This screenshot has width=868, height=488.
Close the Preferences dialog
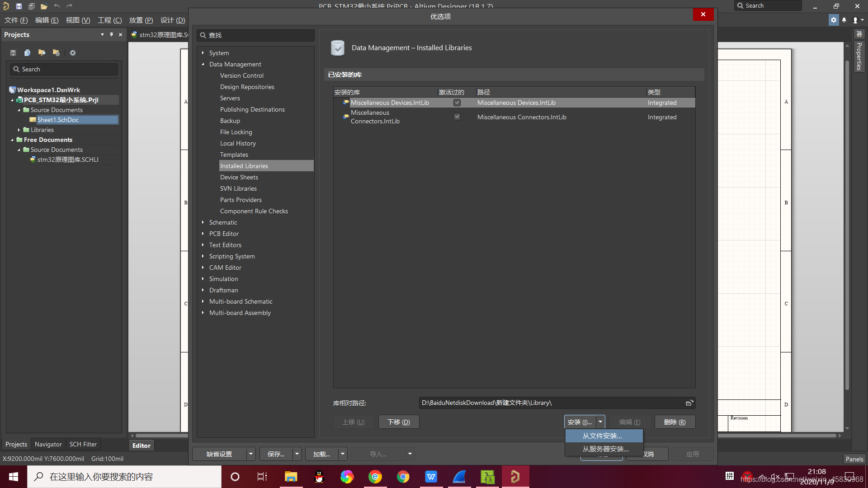[703, 14]
